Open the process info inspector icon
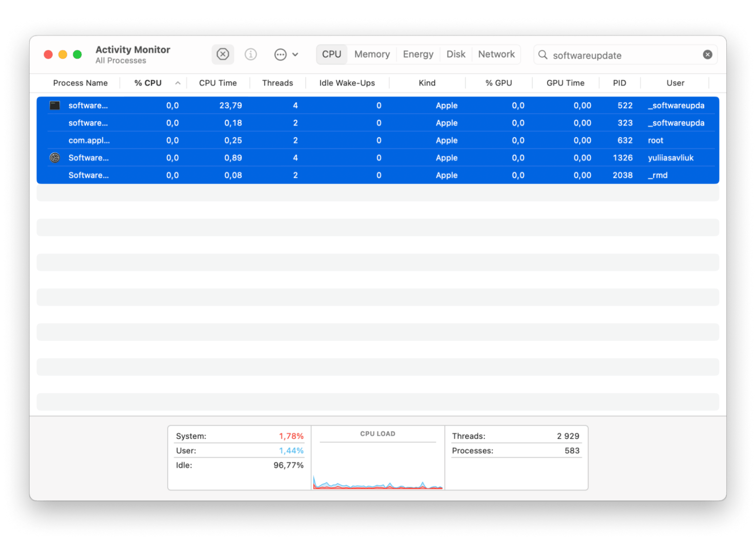Viewport: 756px width, 546px height. pos(251,54)
